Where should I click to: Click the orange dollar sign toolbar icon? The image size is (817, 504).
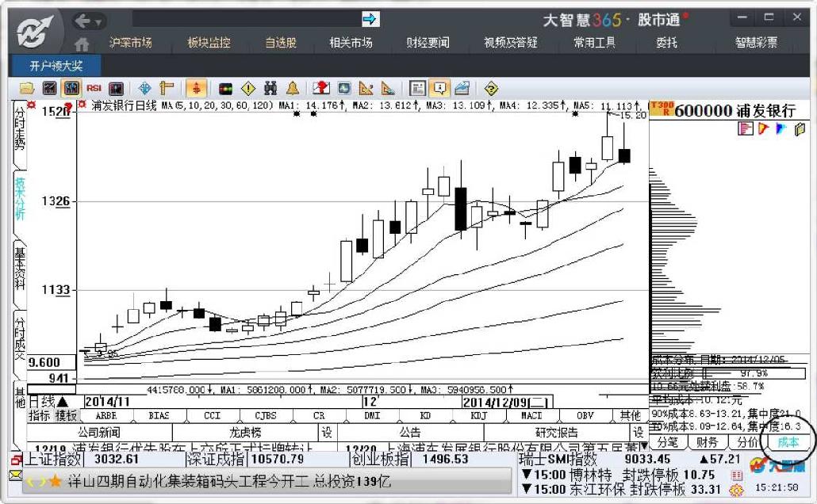tap(196, 89)
